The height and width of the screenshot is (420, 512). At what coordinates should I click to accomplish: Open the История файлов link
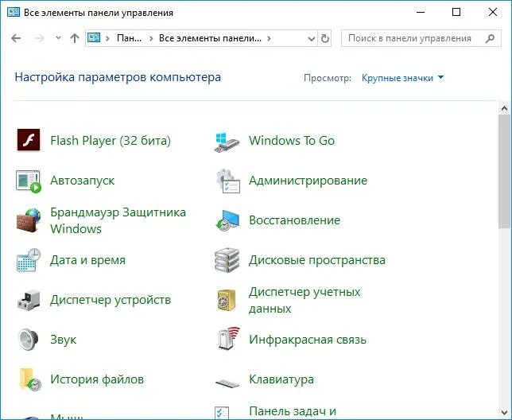97,379
